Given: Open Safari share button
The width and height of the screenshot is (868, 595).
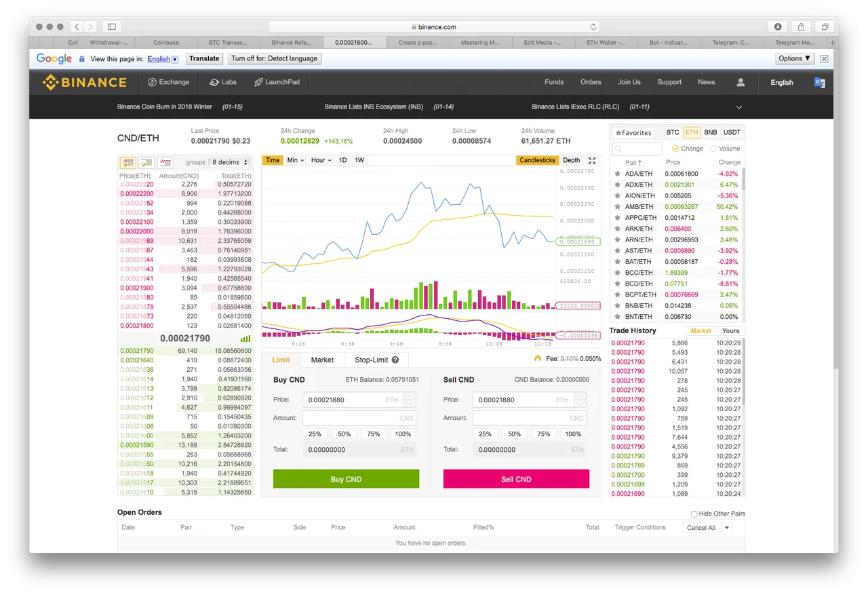Looking at the screenshot, I should click(x=801, y=26).
